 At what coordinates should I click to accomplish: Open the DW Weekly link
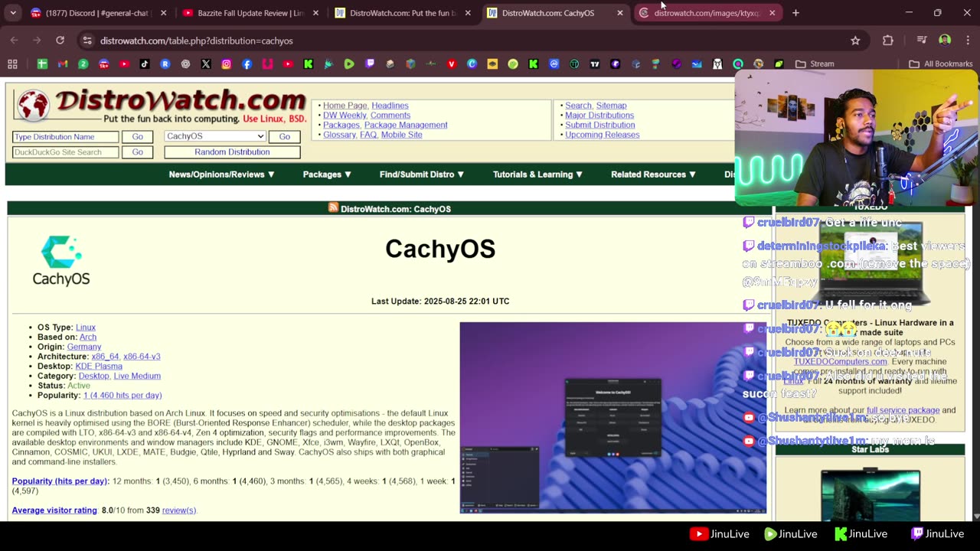(x=345, y=115)
